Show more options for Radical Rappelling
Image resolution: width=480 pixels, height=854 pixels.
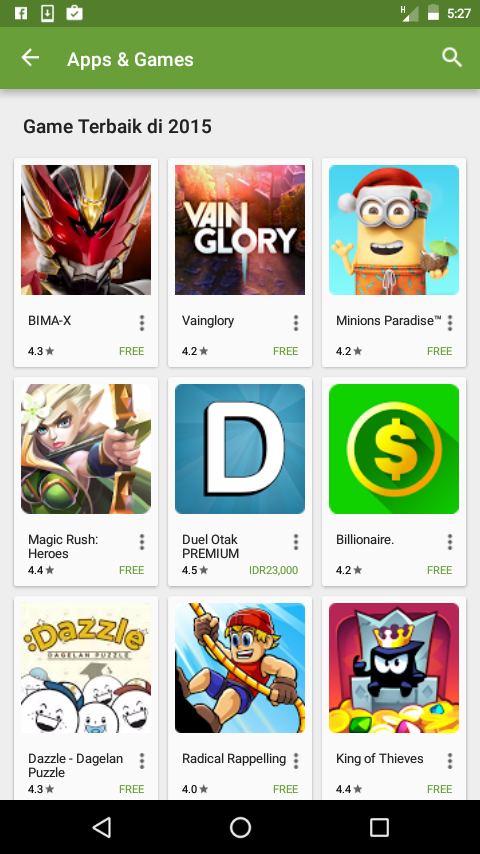(x=296, y=761)
